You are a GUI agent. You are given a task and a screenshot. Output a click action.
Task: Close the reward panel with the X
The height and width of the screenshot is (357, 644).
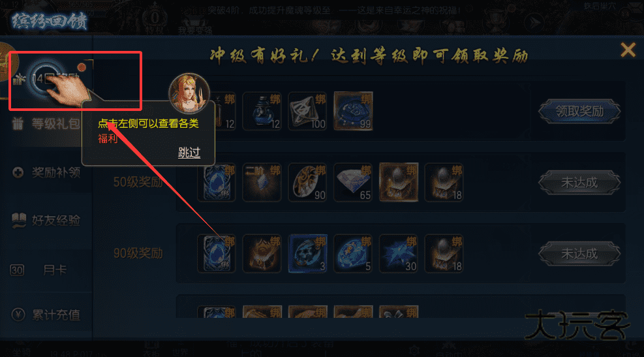[x=628, y=50]
